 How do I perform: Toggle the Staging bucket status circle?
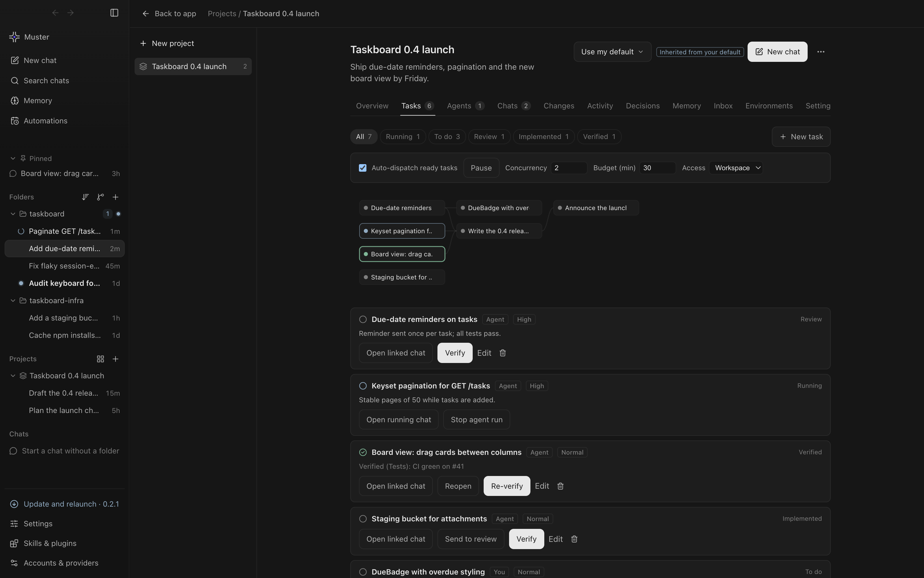pyautogui.click(x=363, y=519)
